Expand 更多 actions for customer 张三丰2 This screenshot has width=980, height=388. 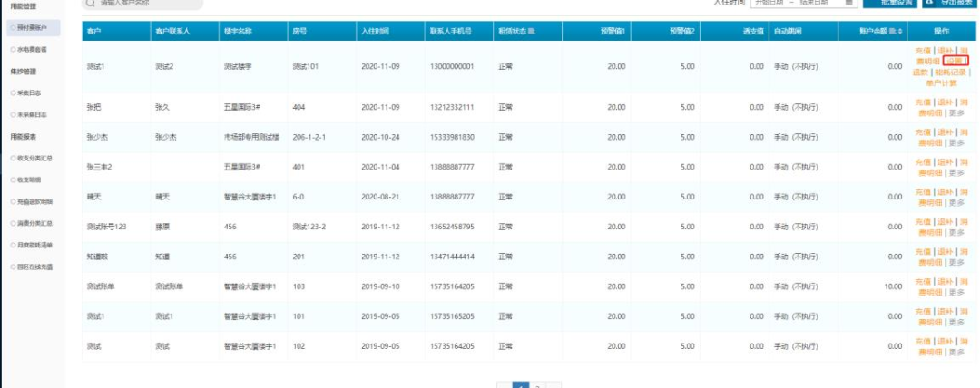[x=957, y=173]
